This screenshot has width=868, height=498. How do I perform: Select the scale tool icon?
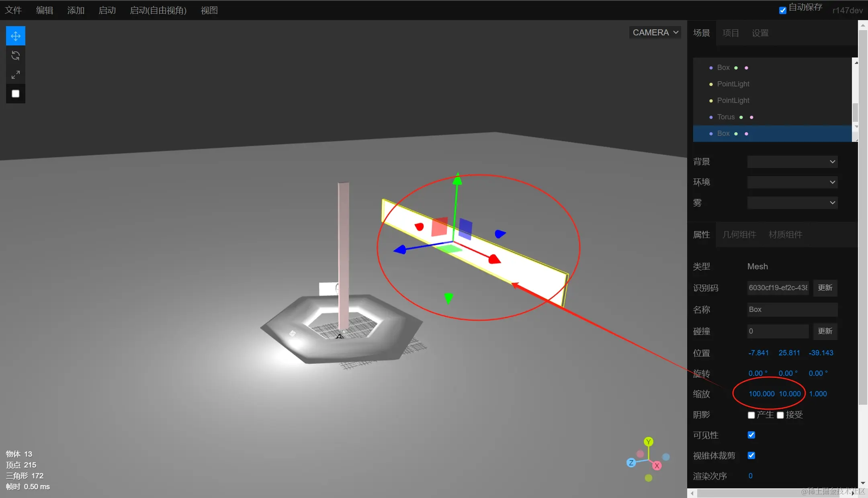click(x=16, y=75)
